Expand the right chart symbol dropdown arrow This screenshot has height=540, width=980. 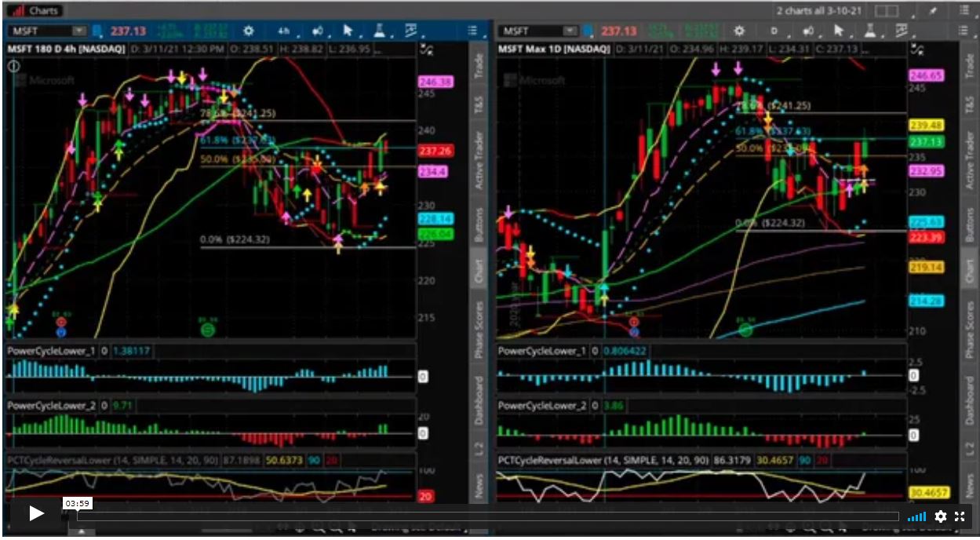[570, 31]
